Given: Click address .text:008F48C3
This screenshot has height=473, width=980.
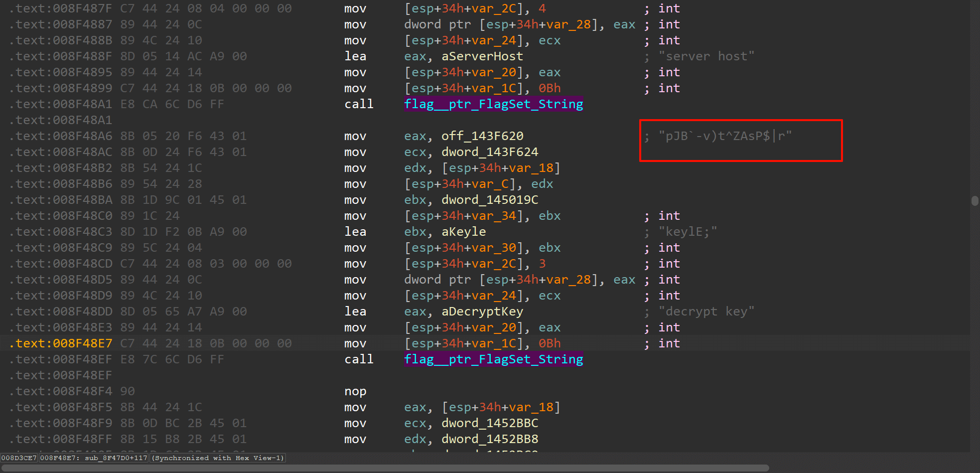Looking at the screenshot, I should point(61,232).
